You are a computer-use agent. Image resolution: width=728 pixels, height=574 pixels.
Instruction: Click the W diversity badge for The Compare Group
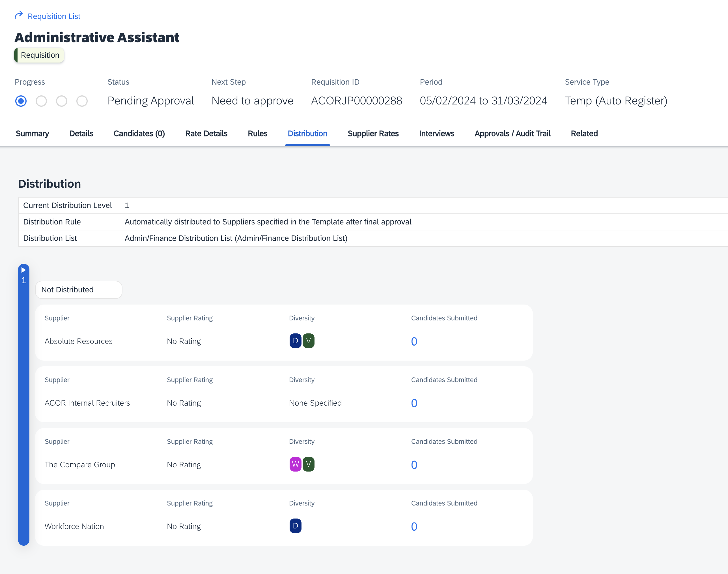pos(296,464)
